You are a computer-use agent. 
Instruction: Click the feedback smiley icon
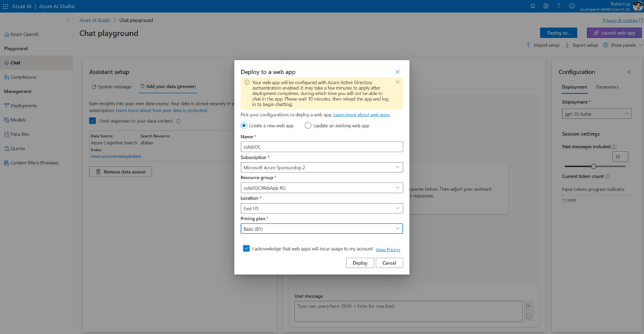(572, 6)
